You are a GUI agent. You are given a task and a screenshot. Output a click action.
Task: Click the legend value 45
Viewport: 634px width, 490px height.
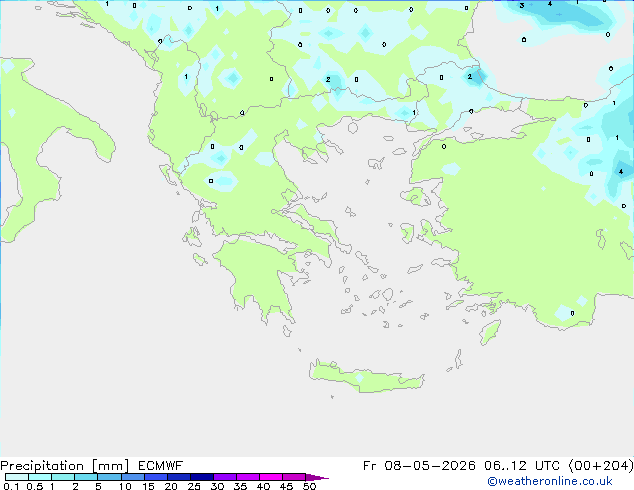point(286,486)
